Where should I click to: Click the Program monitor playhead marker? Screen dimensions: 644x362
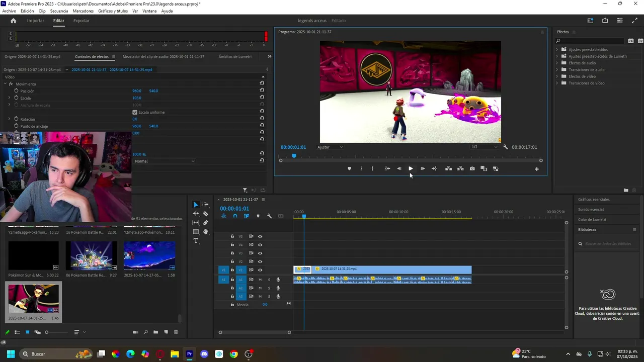click(294, 156)
